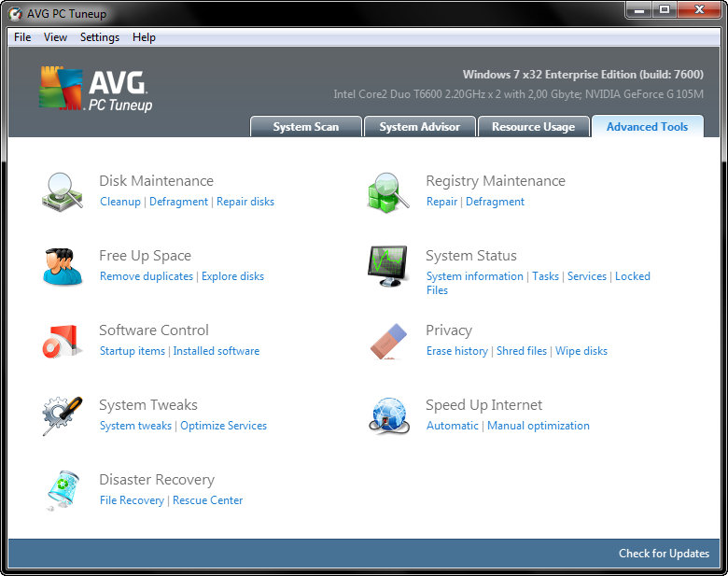
Task: Open Optimize Services link
Action: [x=224, y=426]
